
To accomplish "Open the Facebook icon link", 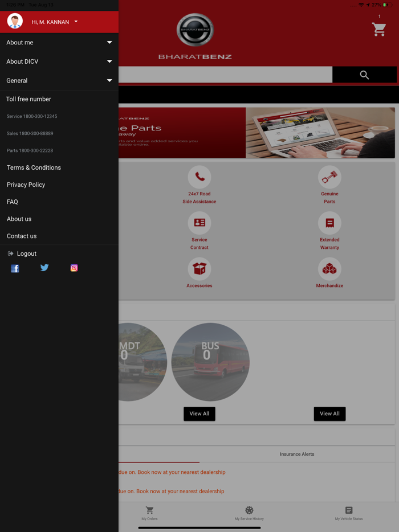I will point(15,268).
